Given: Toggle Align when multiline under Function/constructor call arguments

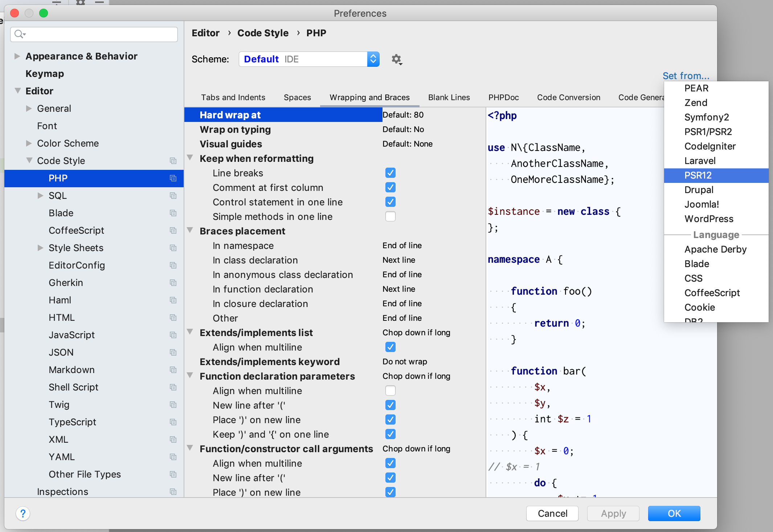Looking at the screenshot, I should click(390, 463).
